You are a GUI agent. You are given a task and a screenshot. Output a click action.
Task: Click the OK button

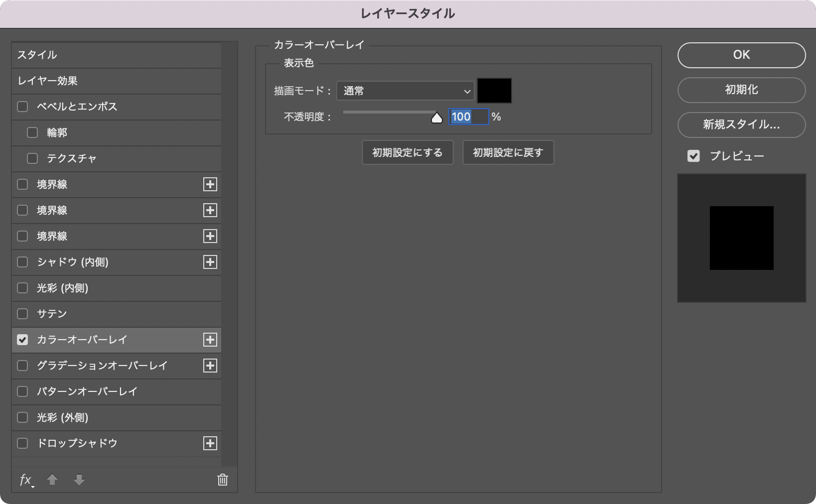[741, 55]
